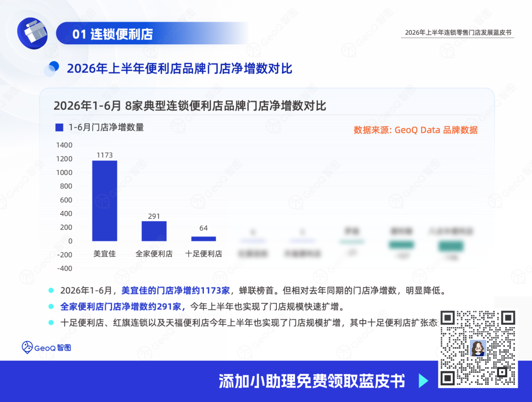Click the rightmost blurred teal bar
532x402 pixels.
point(451,246)
